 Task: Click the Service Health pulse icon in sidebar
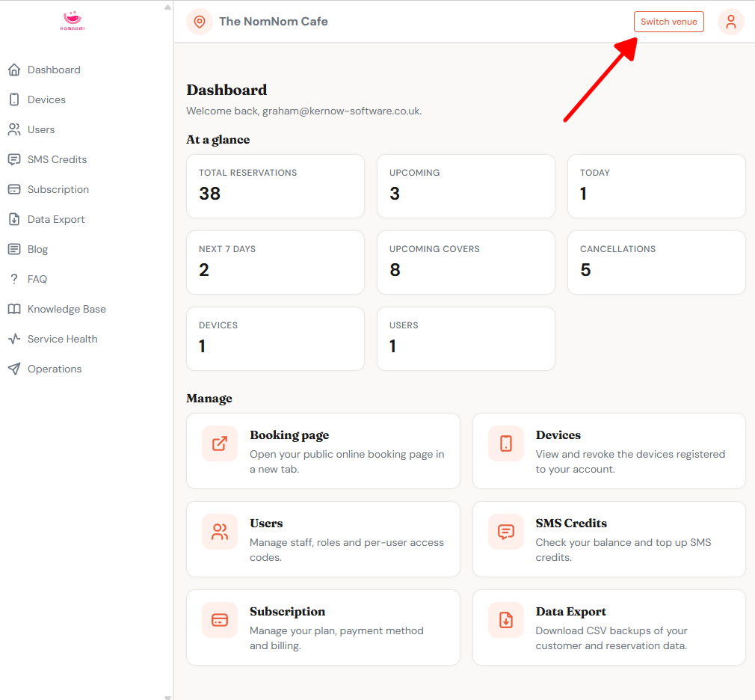(14, 339)
